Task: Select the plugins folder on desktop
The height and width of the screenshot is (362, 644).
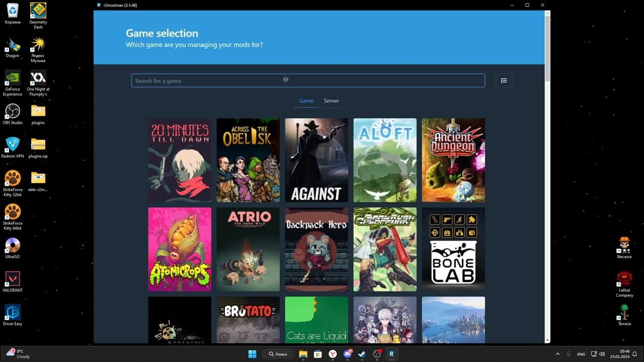Action: [38, 114]
